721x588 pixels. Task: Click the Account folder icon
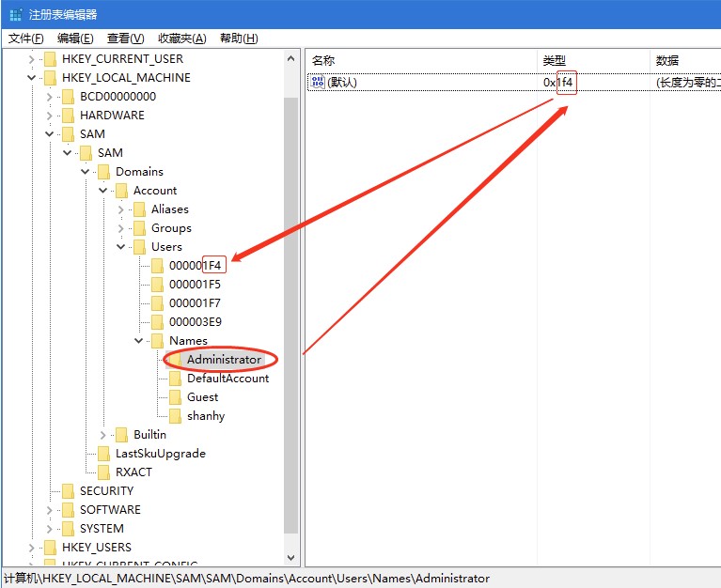pyautogui.click(x=122, y=191)
